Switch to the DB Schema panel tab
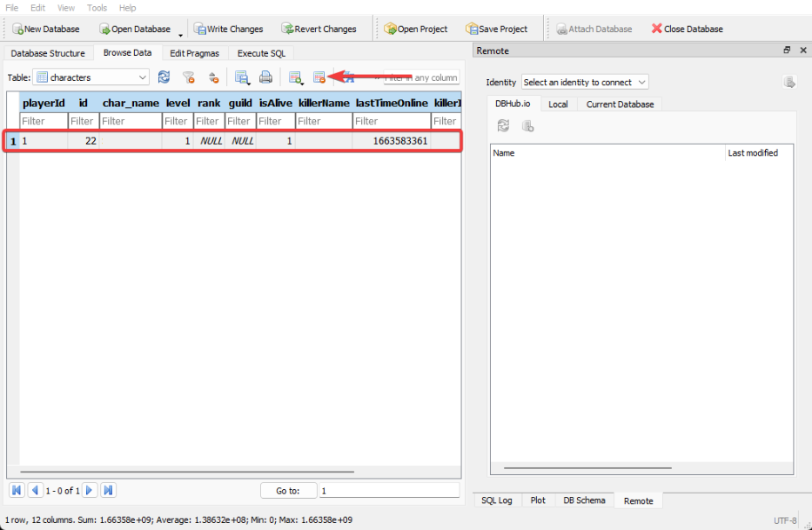The height and width of the screenshot is (530, 812). pyautogui.click(x=584, y=500)
